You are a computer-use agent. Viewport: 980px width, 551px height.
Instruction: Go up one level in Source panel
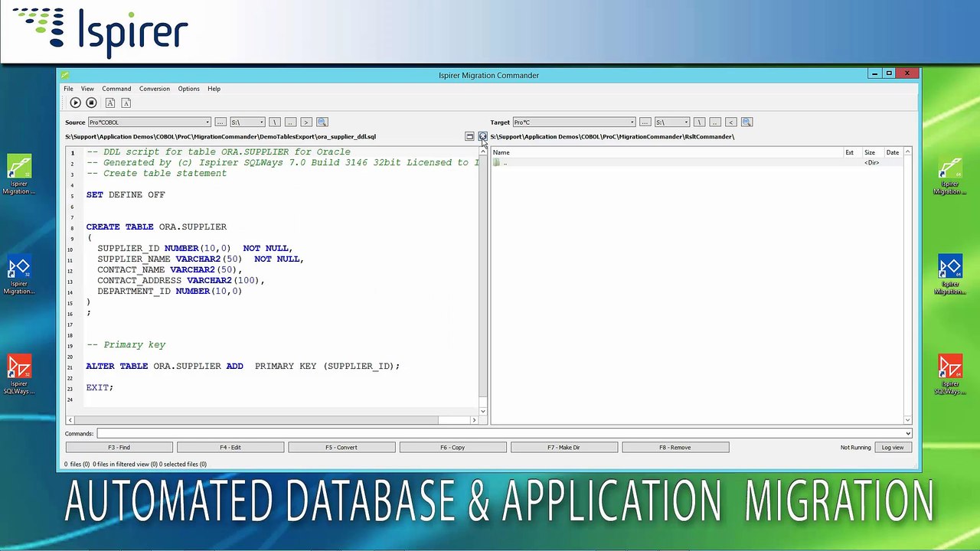(290, 122)
